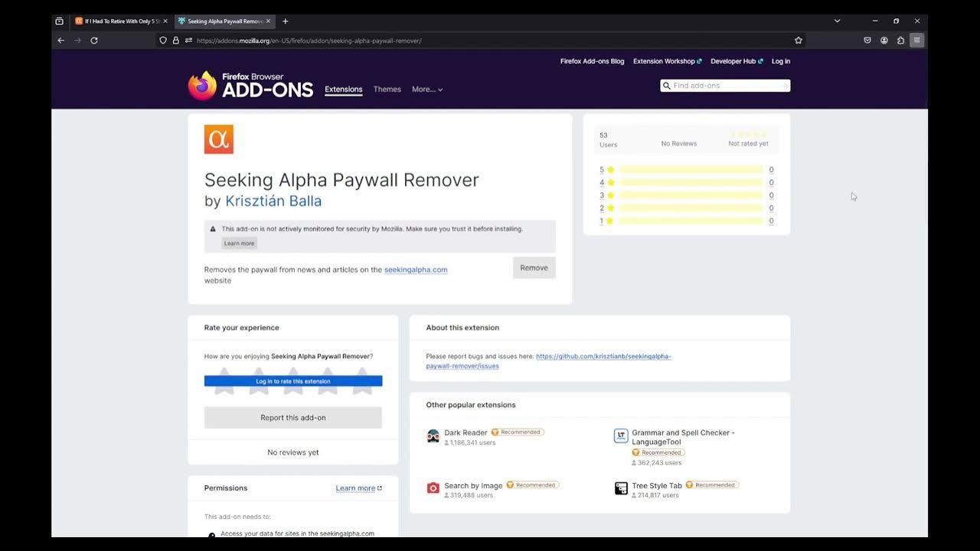Screen dimensions: 980x551
Task: Open the LanguageTool extension icon
Action: 621,436
